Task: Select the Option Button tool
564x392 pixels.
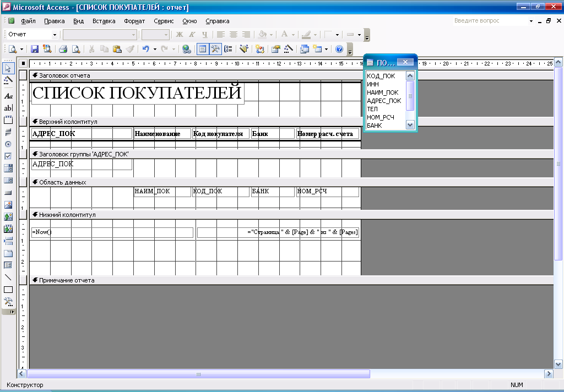Action: 8,144
